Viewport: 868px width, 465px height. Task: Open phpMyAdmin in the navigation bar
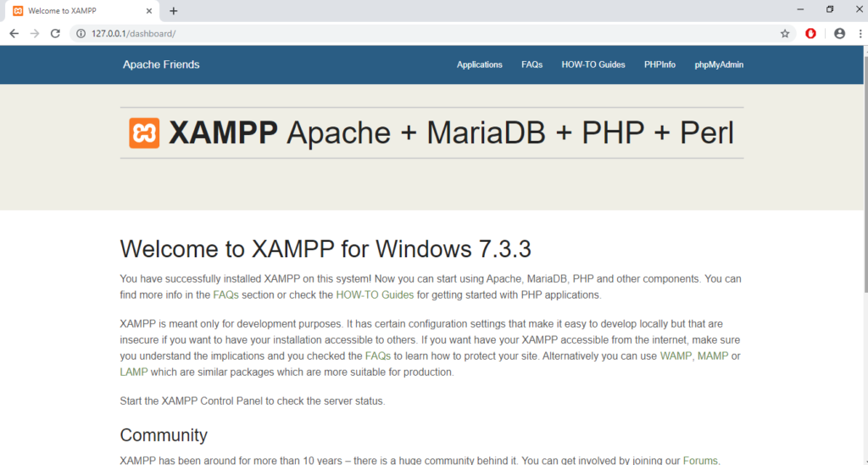(719, 64)
